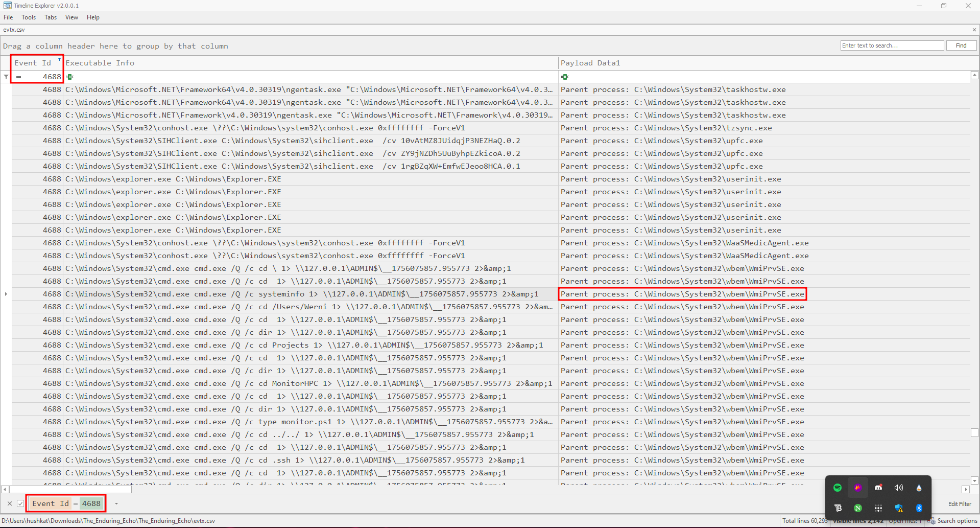Screen dimensions: 980x528
Task: Click the Event Id column filter funnel icon
Action: [59, 59]
